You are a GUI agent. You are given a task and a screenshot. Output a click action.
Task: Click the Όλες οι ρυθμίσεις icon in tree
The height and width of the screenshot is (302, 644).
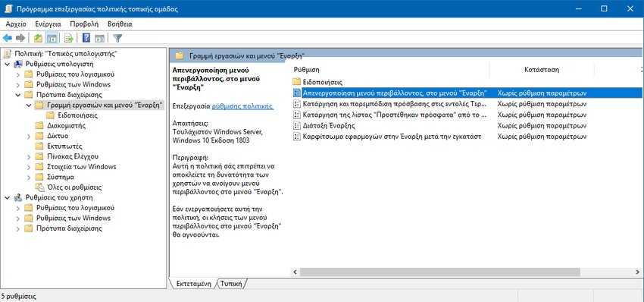pos(40,187)
